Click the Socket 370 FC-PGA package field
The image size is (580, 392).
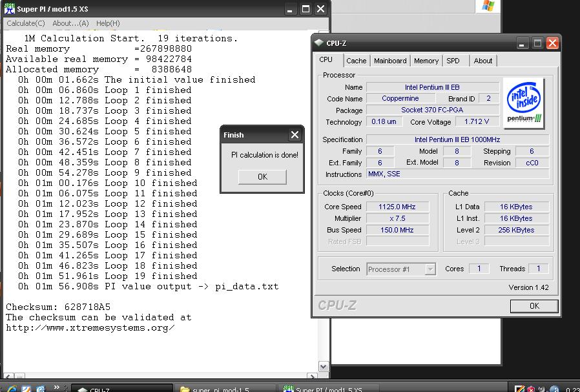click(x=432, y=110)
